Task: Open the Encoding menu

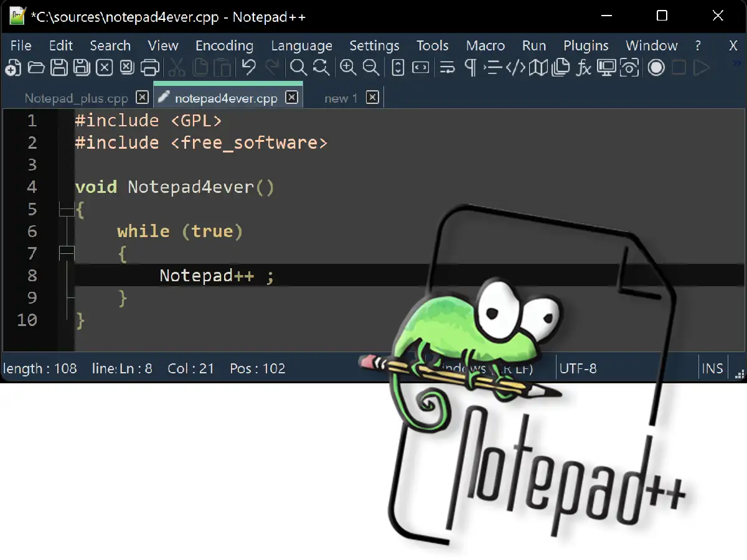Action: [224, 45]
